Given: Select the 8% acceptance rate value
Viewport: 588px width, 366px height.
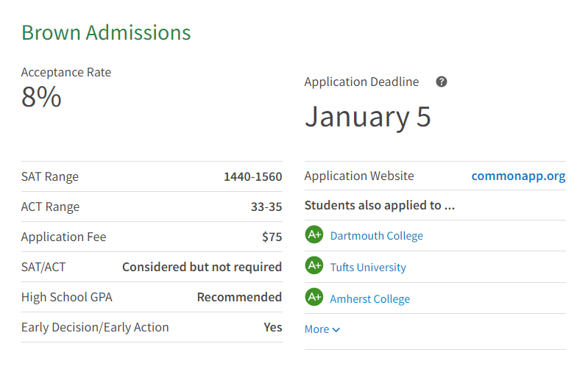Looking at the screenshot, I should click(x=41, y=97).
